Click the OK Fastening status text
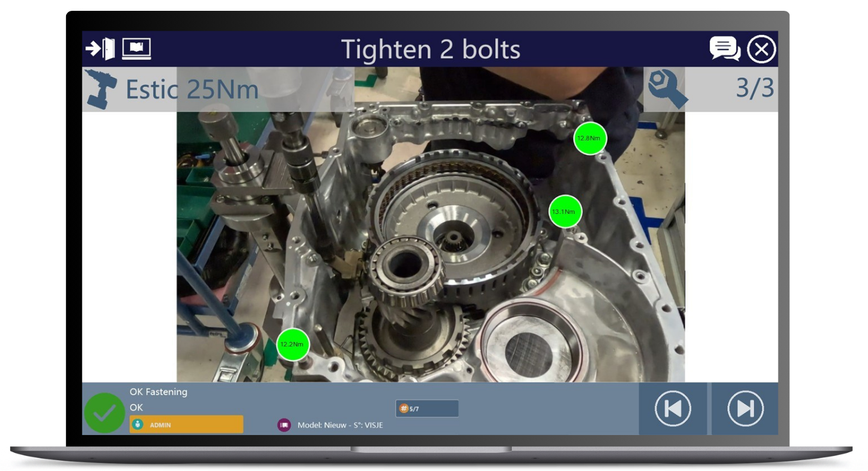Image resolution: width=868 pixels, height=471 pixels. (159, 392)
